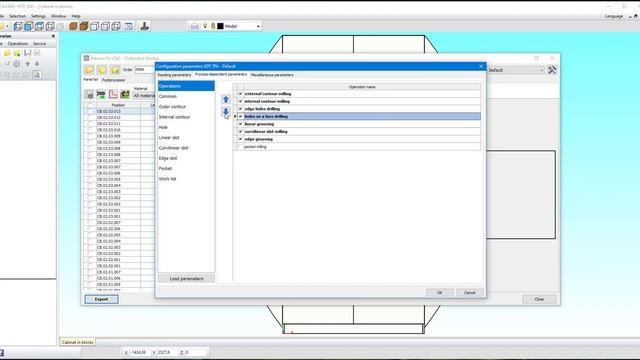This screenshot has height=360, width=640.
Task: Move selected operation up with blue arrow
Action: pos(226,99)
